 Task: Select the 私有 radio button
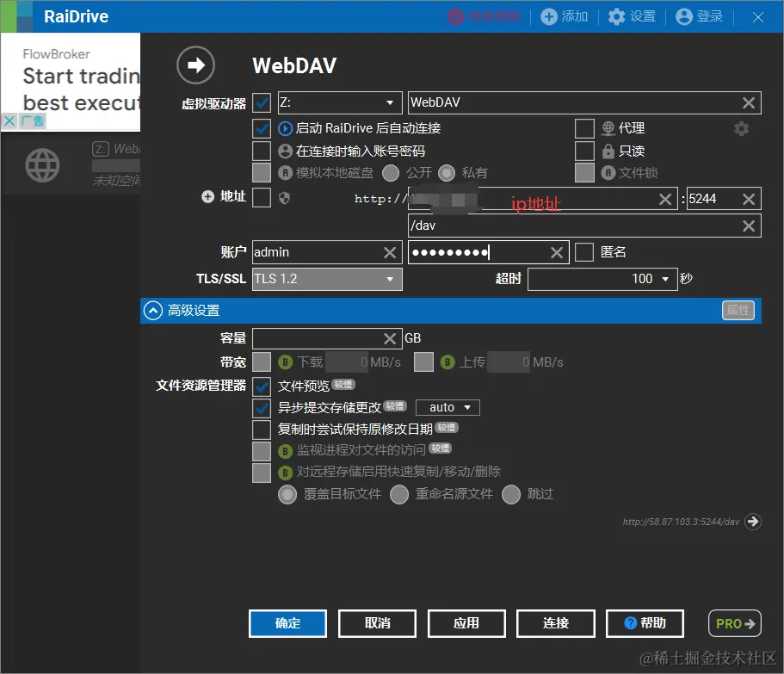click(x=447, y=173)
